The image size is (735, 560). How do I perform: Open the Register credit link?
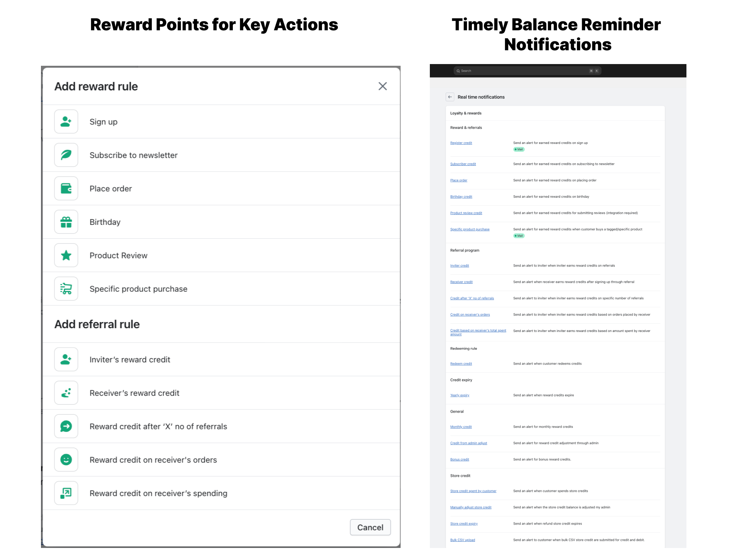[x=461, y=143]
